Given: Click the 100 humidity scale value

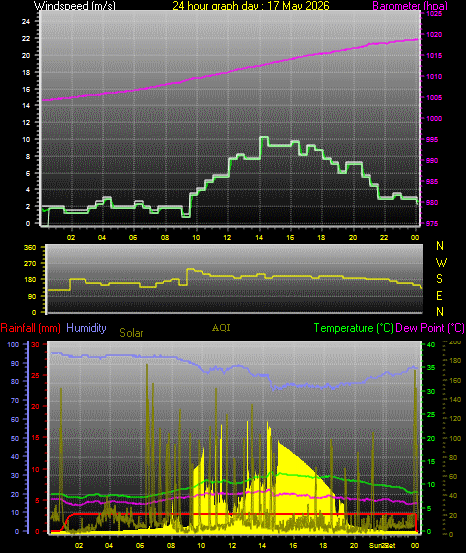Looking at the screenshot, I should pos(13,344).
